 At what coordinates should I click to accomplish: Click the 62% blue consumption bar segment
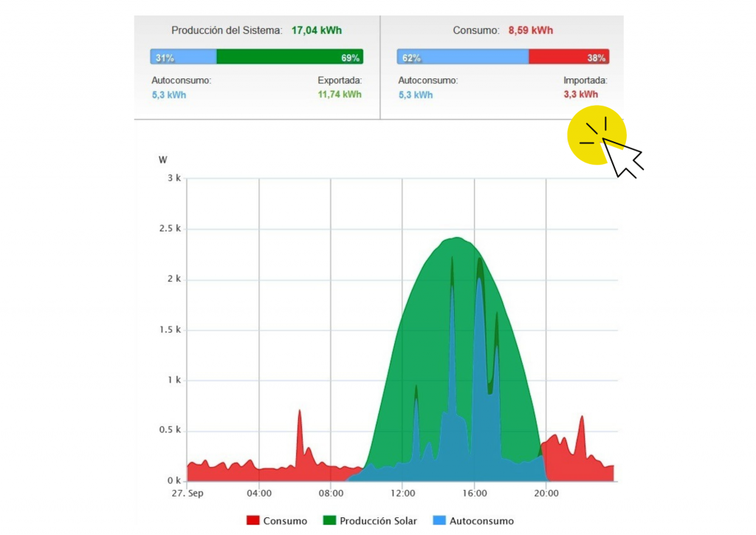462,58
